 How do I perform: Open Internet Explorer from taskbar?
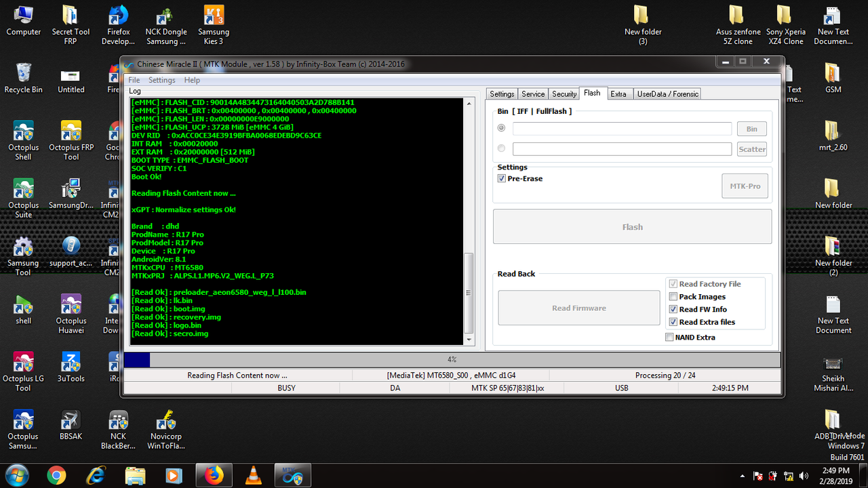pos(96,476)
